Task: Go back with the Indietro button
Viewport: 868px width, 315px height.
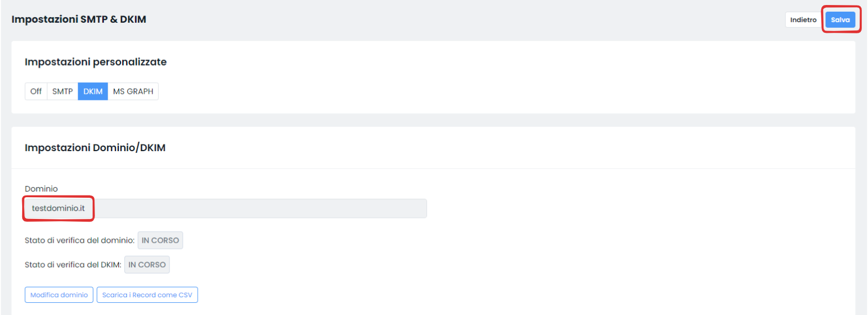Action: 803,20
